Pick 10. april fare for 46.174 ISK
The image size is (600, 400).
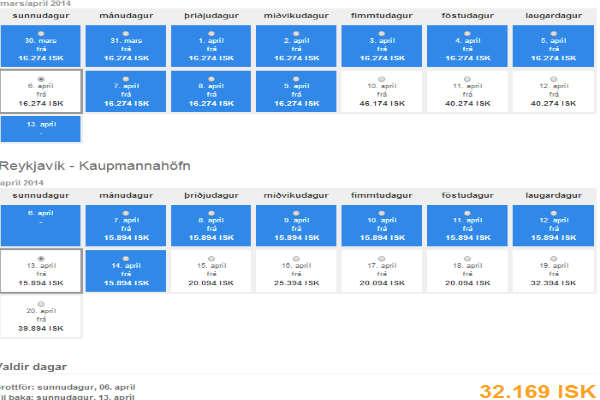pos(382,78)
